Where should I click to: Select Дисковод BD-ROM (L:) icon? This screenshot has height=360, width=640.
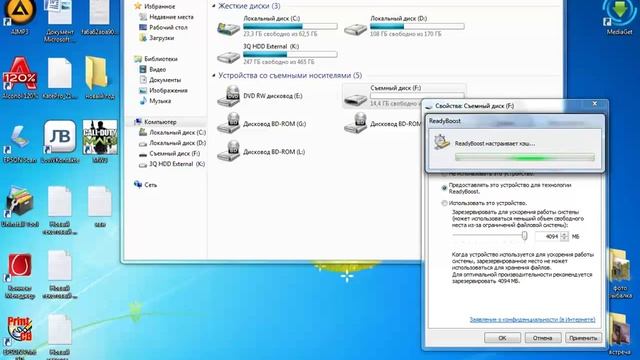point(229,152)
